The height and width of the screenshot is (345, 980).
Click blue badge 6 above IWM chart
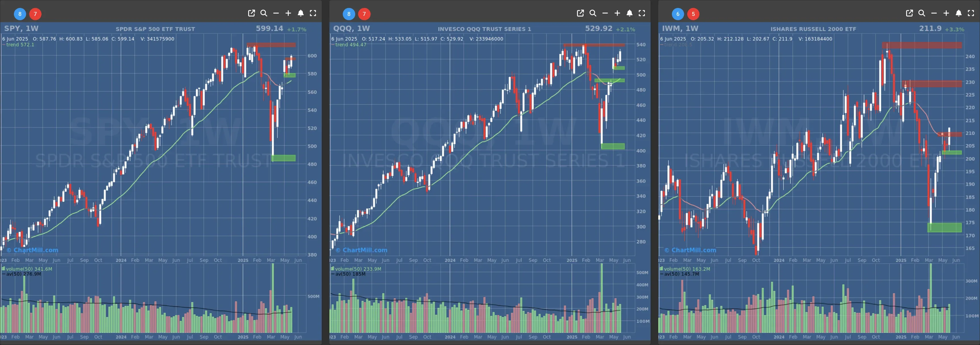pos(678,14)
